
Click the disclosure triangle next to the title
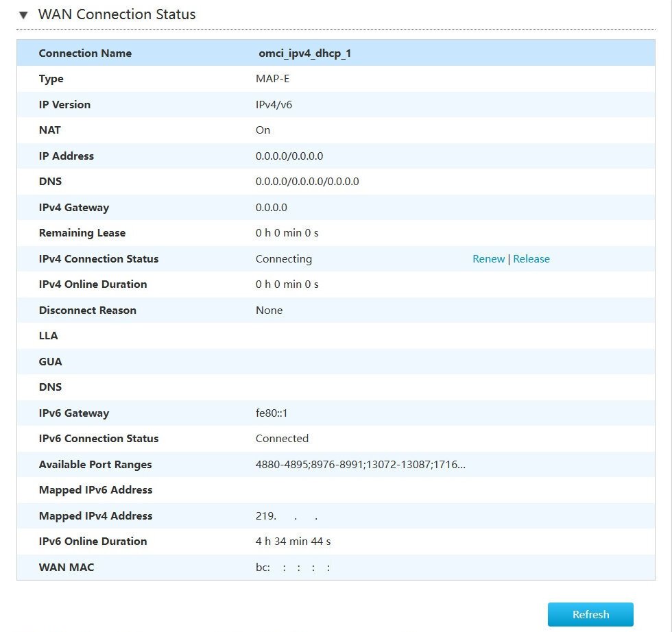pyautogui.click(x=23, y=14)
